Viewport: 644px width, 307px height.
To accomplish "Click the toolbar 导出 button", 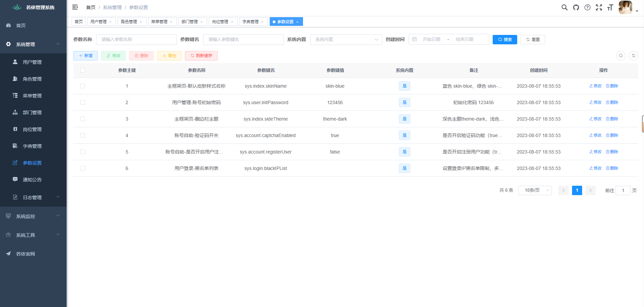I will (x=169, y=55).
